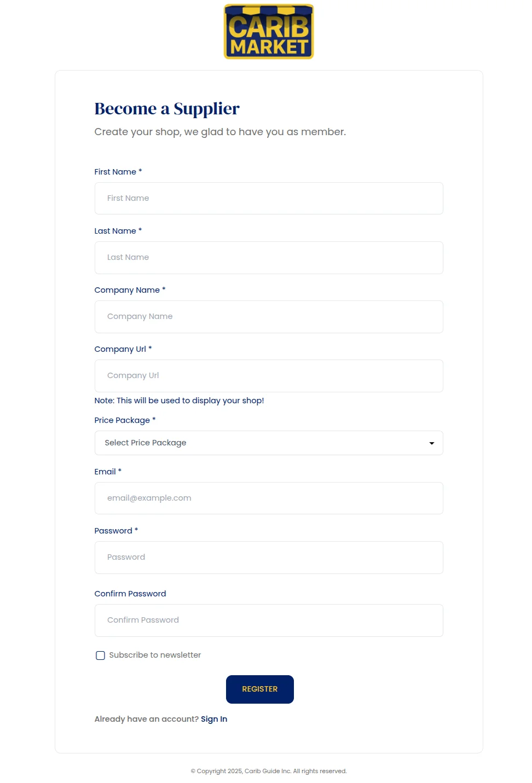This screenshot has height=783, width=532.
Task: Select the Email input field
Action: (269, 498)
